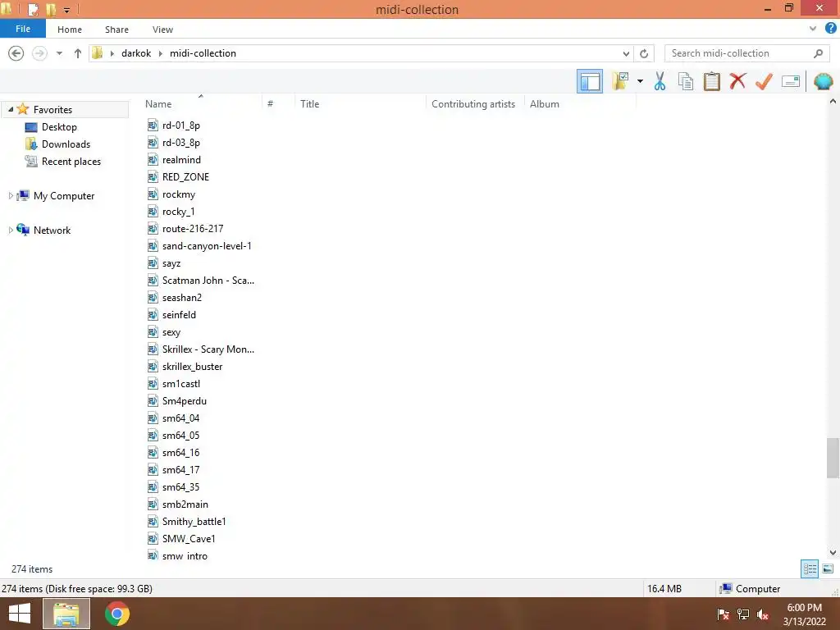Select the Scatman John file
Screen dimensions: 840x630
(x=208, y=281)
